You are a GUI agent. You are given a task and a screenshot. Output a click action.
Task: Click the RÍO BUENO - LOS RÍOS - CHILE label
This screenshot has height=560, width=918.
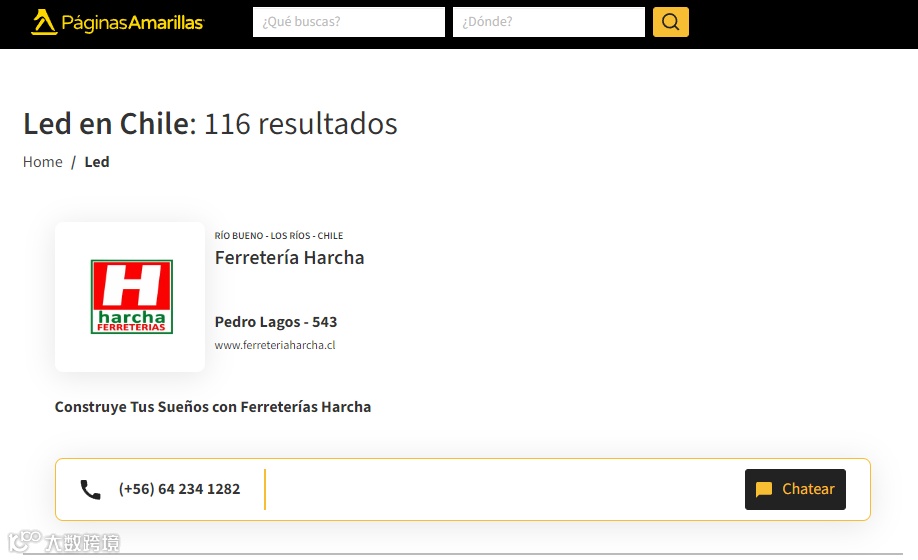pos(279,236)
